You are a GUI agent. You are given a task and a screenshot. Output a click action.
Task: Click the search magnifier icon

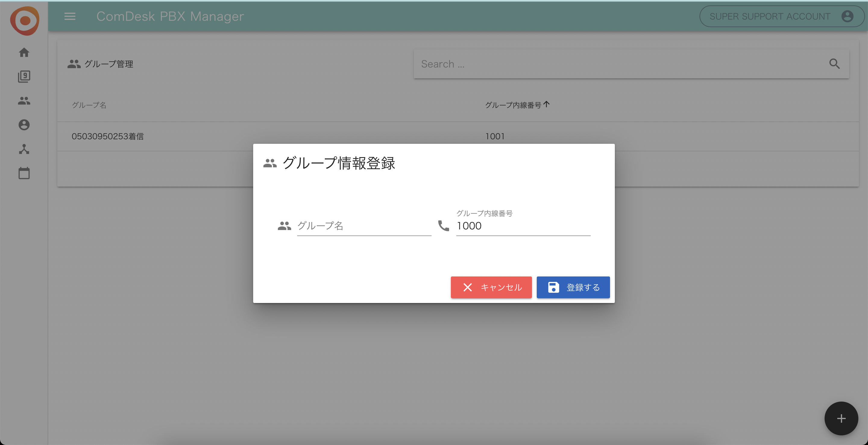pyautogui.click(x=835, y=64)
